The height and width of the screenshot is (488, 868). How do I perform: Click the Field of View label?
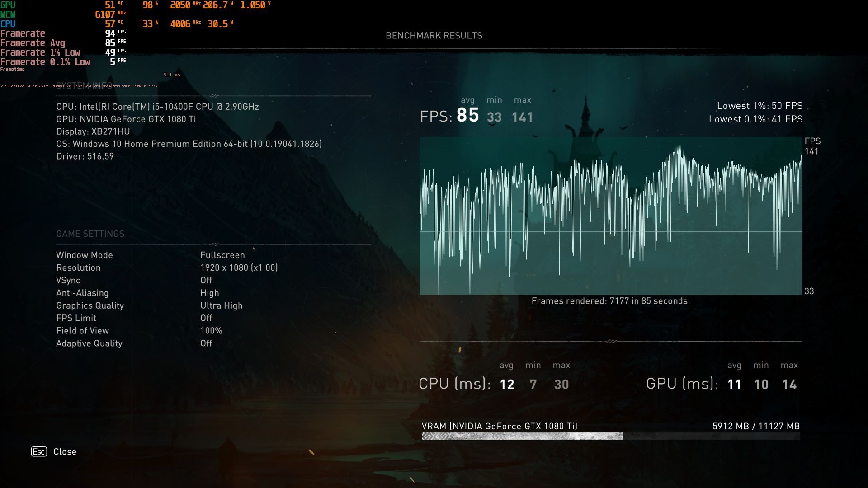point(82,331)
